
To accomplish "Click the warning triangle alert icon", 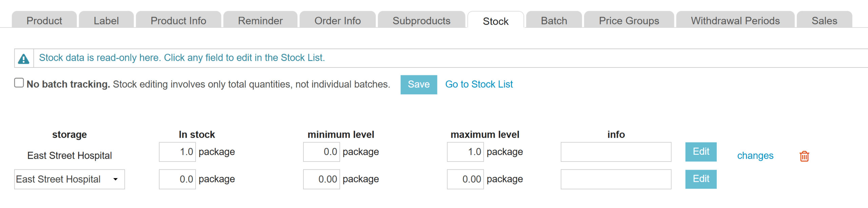I will coord(23,59).
